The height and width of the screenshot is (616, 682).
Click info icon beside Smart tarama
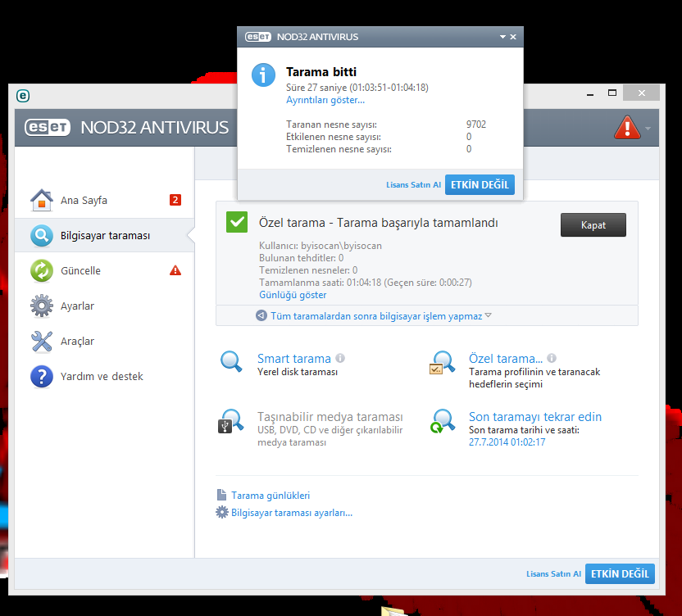pyautogui.click(x=340, y=358)
